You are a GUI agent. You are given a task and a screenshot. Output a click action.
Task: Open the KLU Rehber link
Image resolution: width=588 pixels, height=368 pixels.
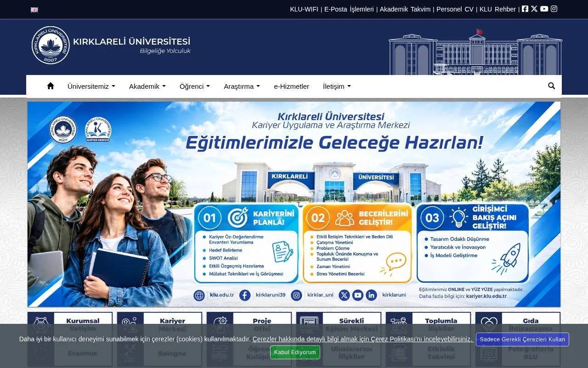pos(498,9)
